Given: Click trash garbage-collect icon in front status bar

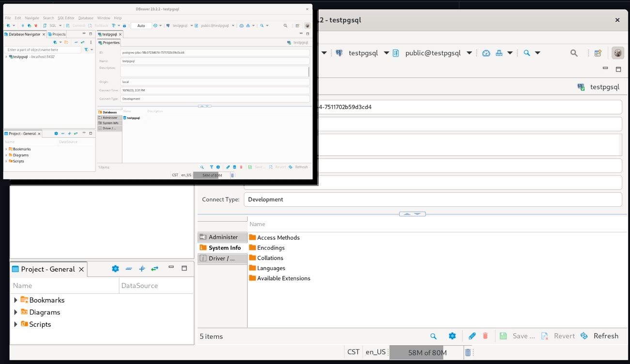Looking at the screenshot, I should coord(232,175).
